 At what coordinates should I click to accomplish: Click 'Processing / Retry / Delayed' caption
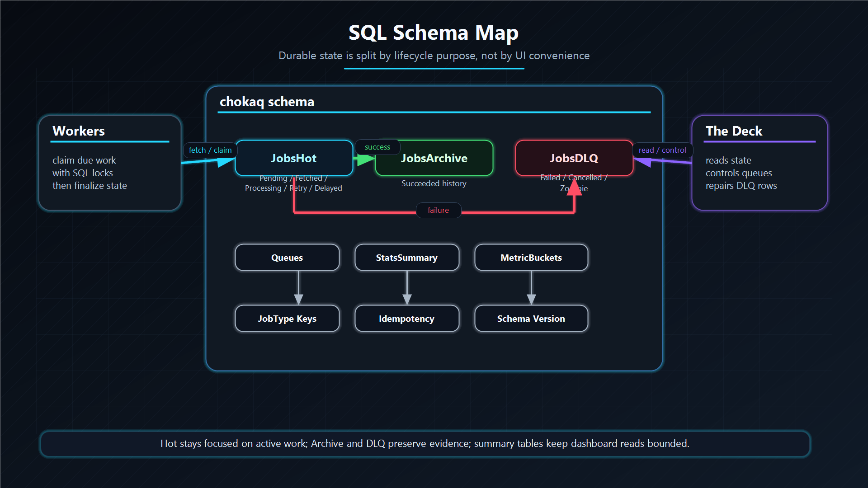293,188
